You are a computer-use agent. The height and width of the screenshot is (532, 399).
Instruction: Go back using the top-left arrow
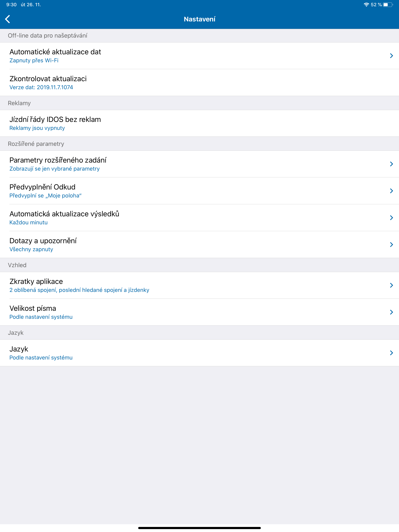[x=8, y=19]
